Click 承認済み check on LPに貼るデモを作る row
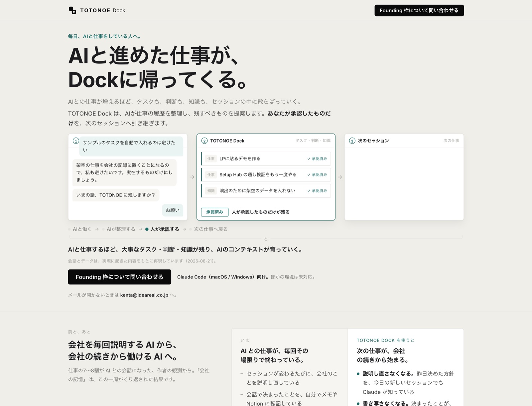532x406 pixels. pyautogui.click(x=317, y=159)
